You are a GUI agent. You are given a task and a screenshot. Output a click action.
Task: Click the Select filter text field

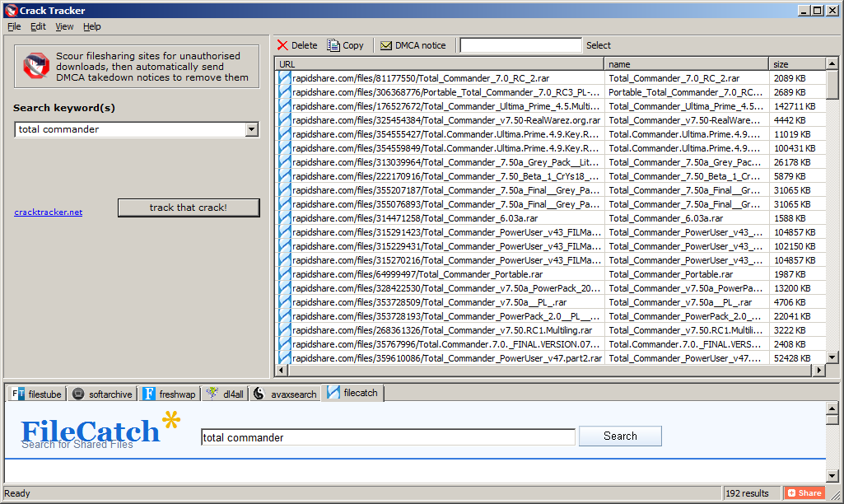click(520, 45)
